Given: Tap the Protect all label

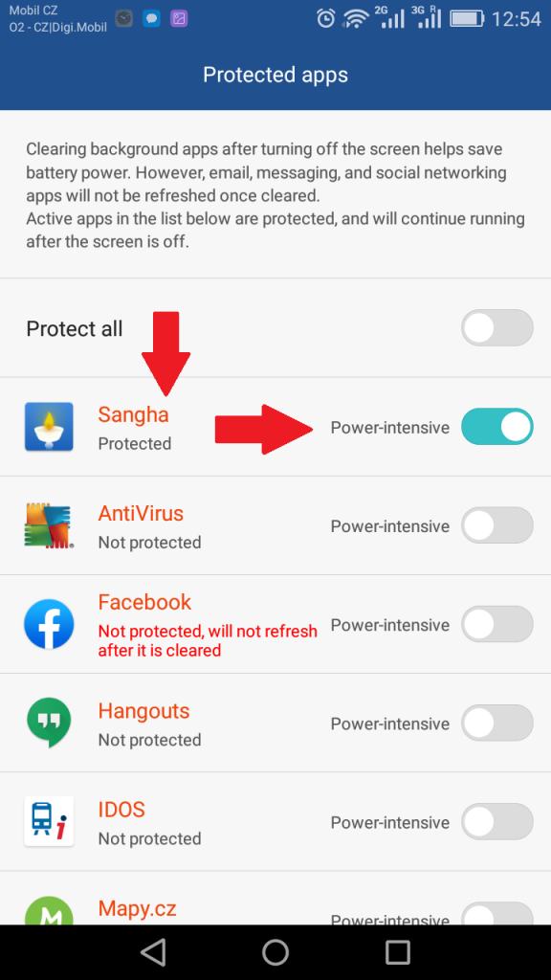Looking at the screenshot, I should [75, 329].
